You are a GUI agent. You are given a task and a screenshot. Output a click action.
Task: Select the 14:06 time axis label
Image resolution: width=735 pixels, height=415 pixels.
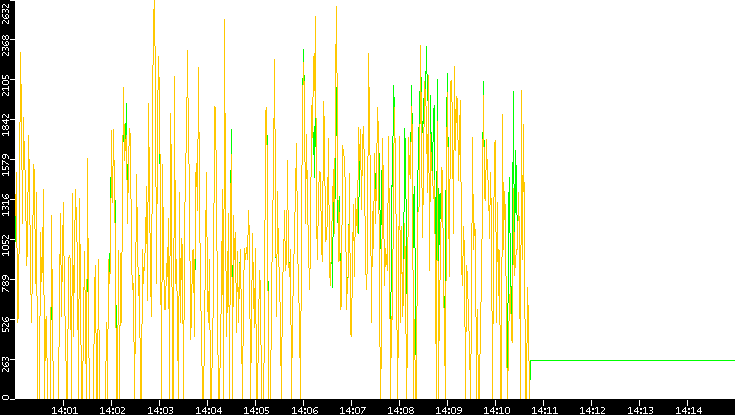tap(304, 410)
